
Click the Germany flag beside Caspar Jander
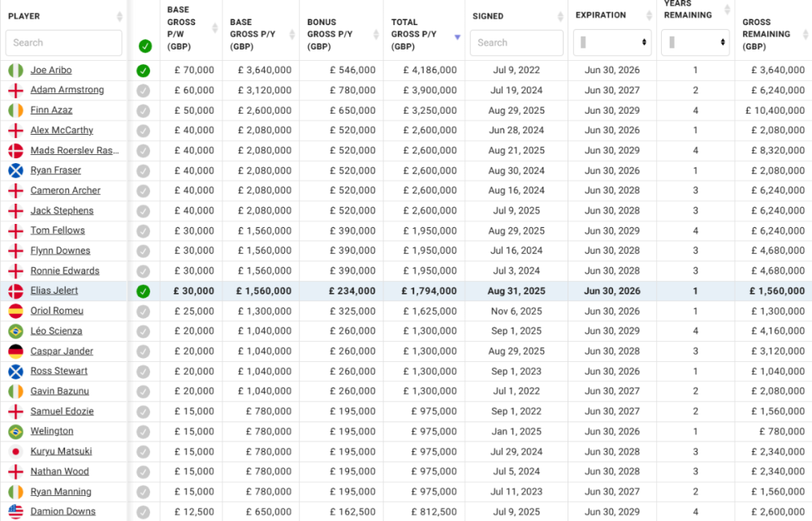tap(15, 351)
